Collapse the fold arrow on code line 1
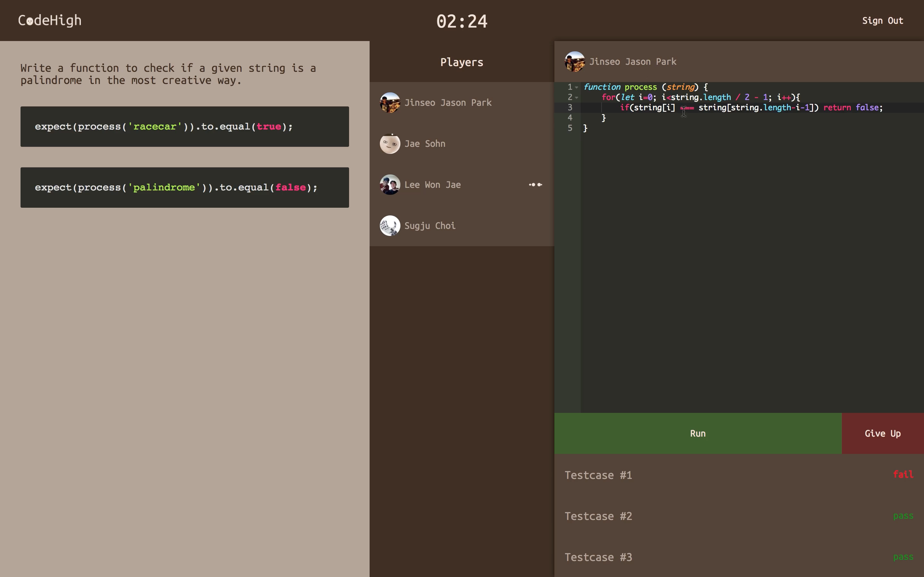Viewport: 924px width, 577px height. (577, 88)
